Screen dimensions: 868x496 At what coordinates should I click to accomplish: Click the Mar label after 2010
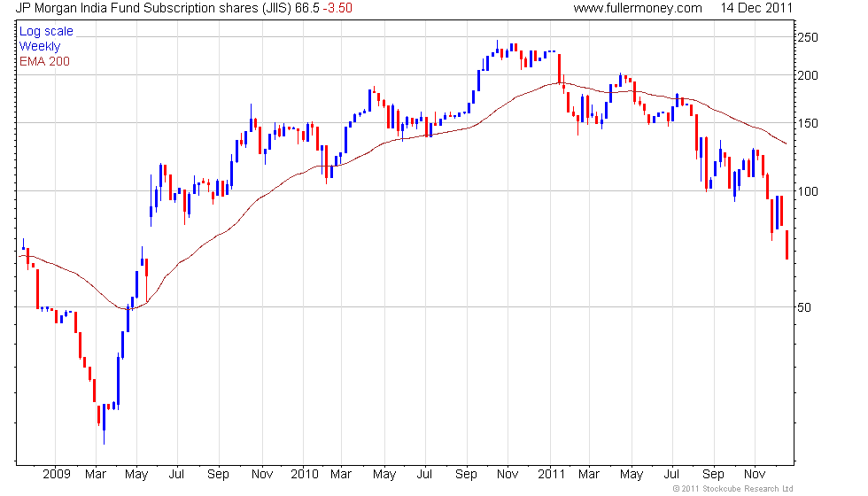point(341,475)
